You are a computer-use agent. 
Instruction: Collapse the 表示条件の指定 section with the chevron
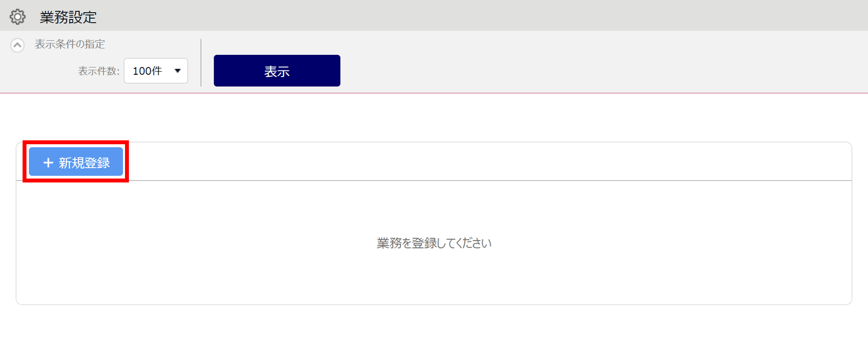point(17,45)
